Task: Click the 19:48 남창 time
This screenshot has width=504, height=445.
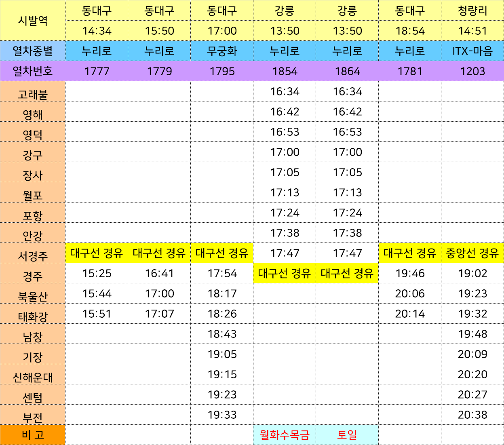Action: click(x=472, y=334)
